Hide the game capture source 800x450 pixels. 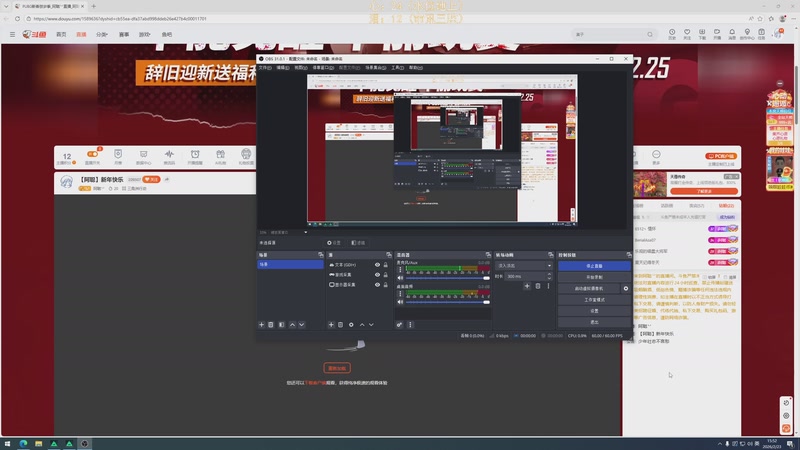[x=378, y=274]
